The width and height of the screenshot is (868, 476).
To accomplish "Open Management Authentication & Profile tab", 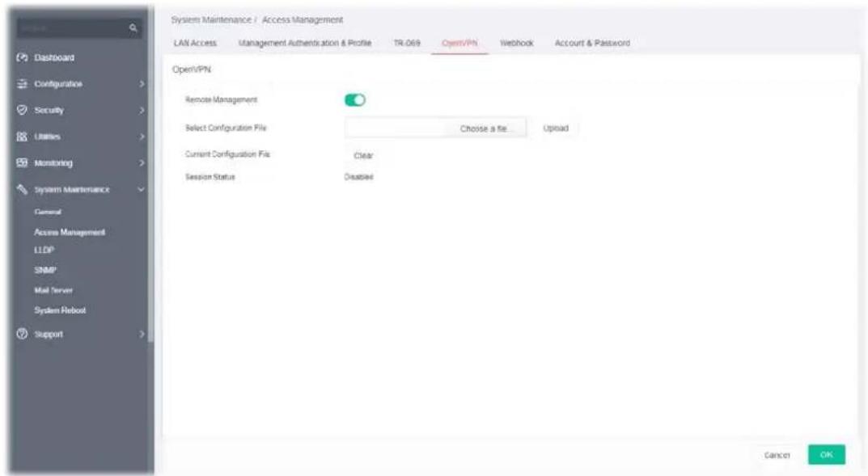I will (304, 43).
